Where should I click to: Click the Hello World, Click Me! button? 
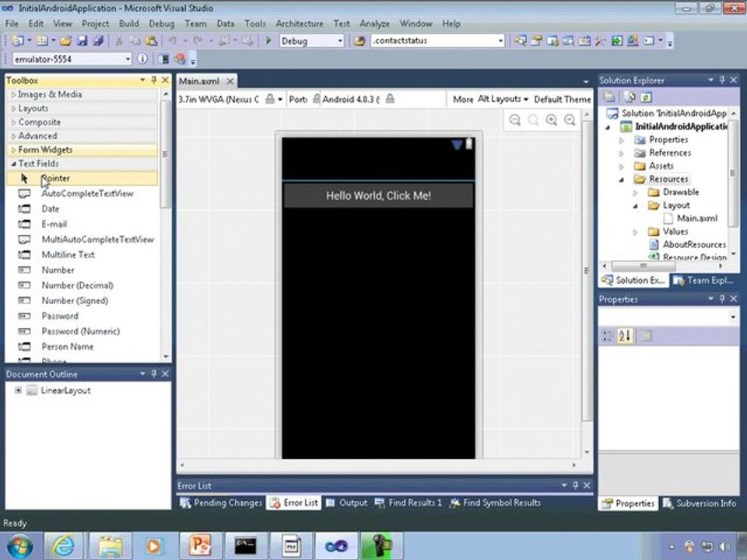pyautogui.click(x=379, y=196)
